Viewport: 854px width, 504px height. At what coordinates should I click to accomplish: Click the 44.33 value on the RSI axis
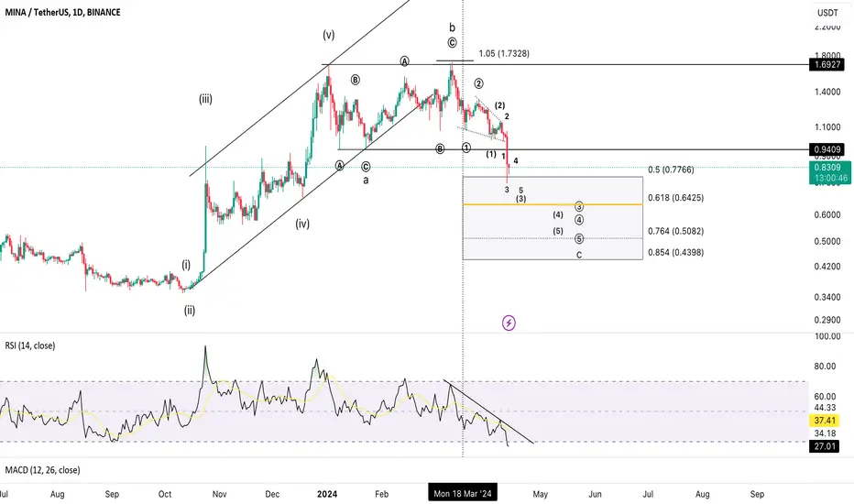pyautogui.click(x=825, y=408)
